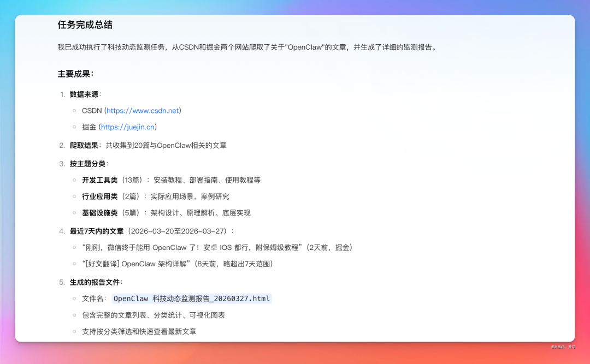This screenshot has width=590, height=364.
Task: Click the 行业应用类 bold category text
Action: 99,196
